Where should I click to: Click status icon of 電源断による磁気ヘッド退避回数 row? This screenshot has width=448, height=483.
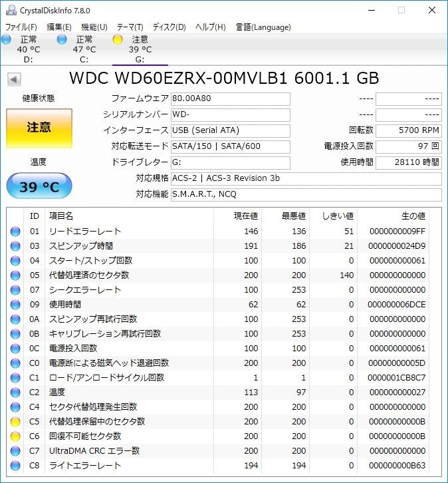coord(15,363)
